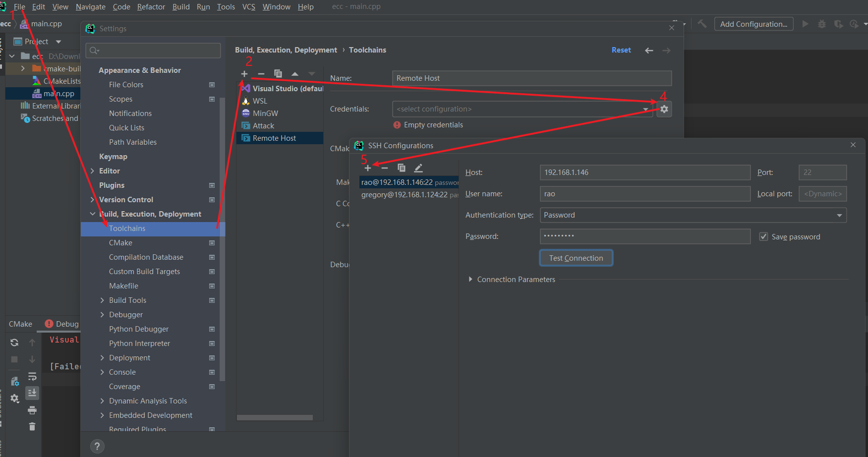The image size is (868, 457).
Task: Print the CMake output
Action: (32, 410)
